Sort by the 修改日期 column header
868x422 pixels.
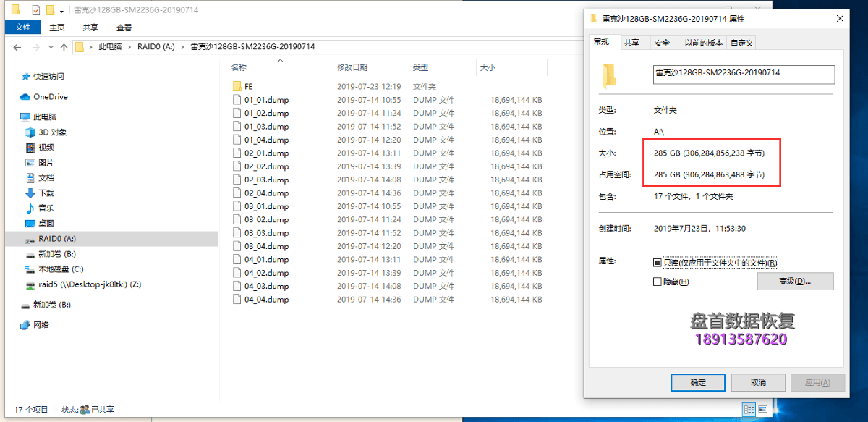pos(352,67)
